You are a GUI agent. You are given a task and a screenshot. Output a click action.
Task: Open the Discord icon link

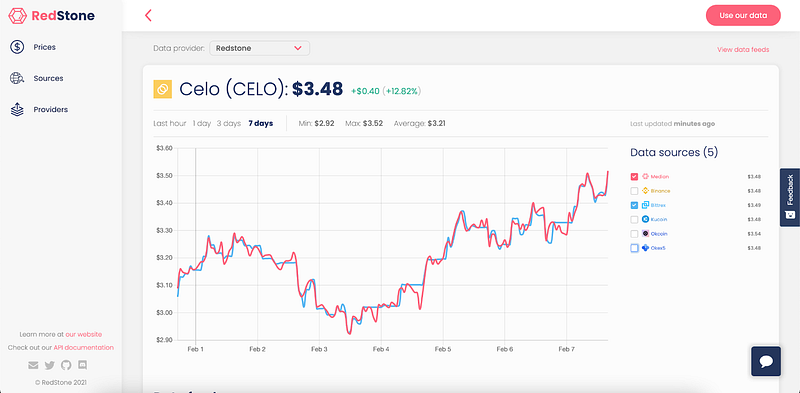pos(82,365)
